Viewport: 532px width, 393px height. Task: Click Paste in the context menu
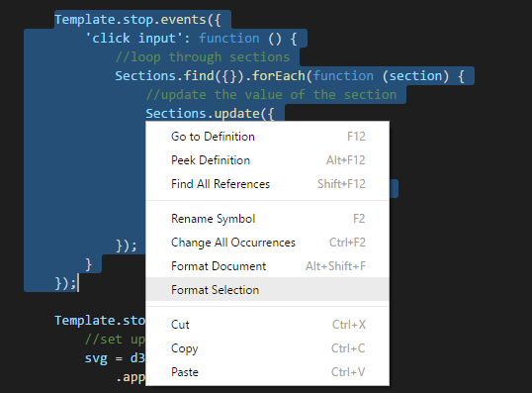pos(267,372)
